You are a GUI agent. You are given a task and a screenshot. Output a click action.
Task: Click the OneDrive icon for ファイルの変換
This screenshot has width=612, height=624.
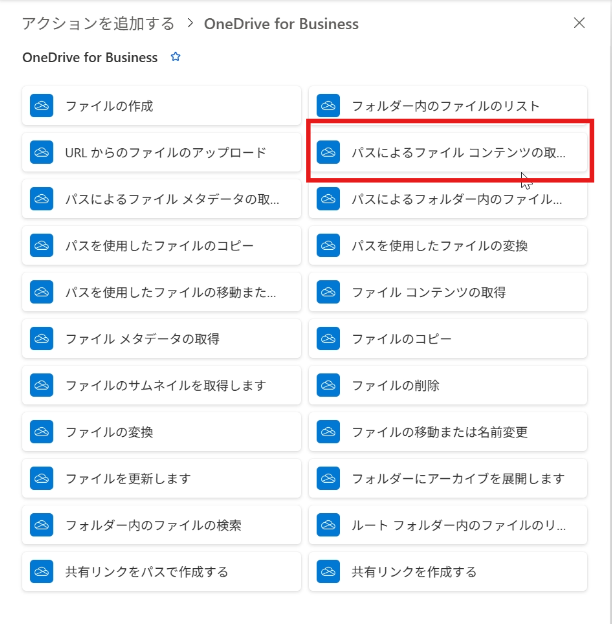click(41, 432)
